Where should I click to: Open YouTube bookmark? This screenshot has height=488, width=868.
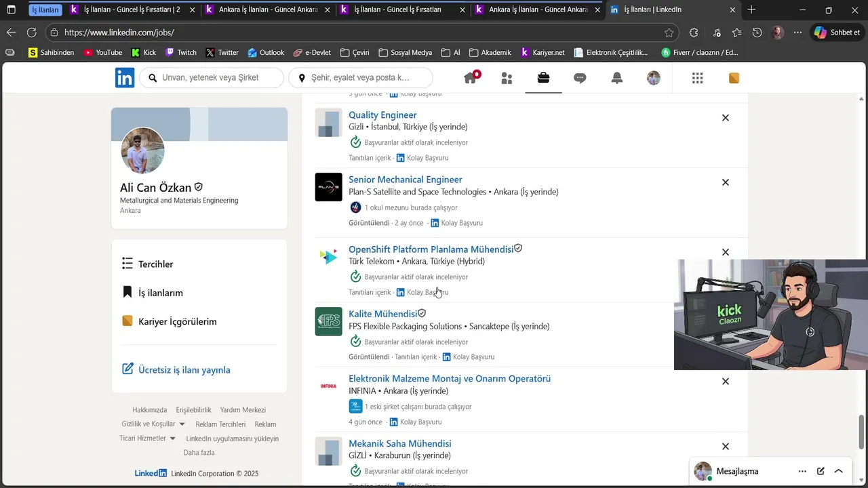pyautogui.click(x=103, y=52)
